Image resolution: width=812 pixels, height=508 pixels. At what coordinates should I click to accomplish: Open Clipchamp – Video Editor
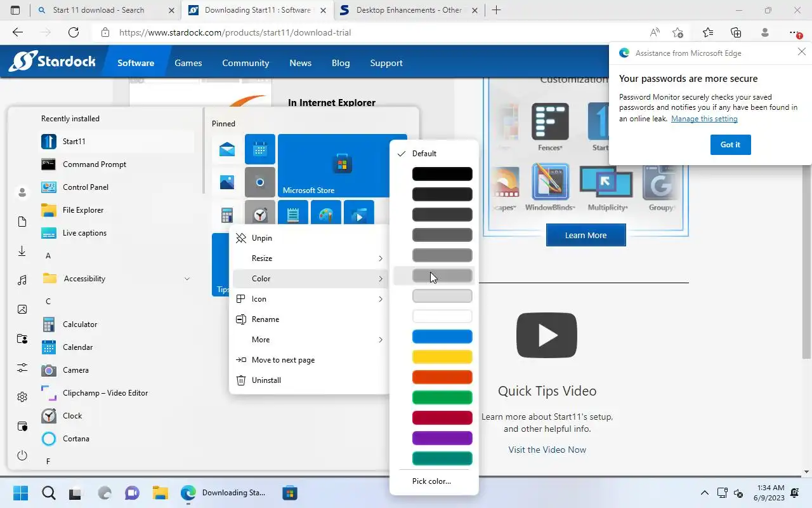click(x=117, y=392)
